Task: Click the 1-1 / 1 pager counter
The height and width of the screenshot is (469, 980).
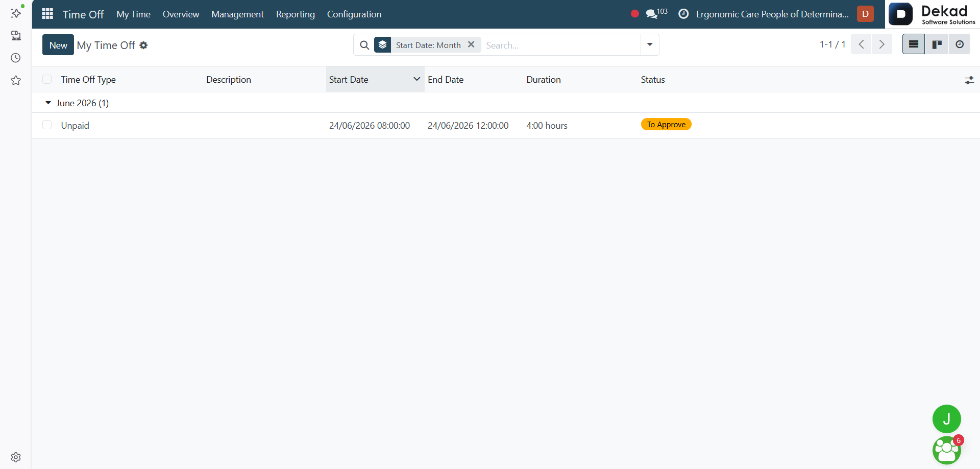Action: click(832, 44)
